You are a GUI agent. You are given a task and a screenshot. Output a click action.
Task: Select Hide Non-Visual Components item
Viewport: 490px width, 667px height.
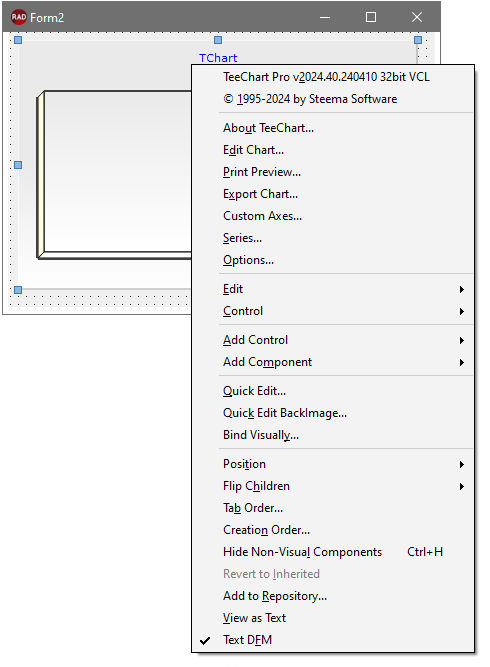click(x=333, y=552)
